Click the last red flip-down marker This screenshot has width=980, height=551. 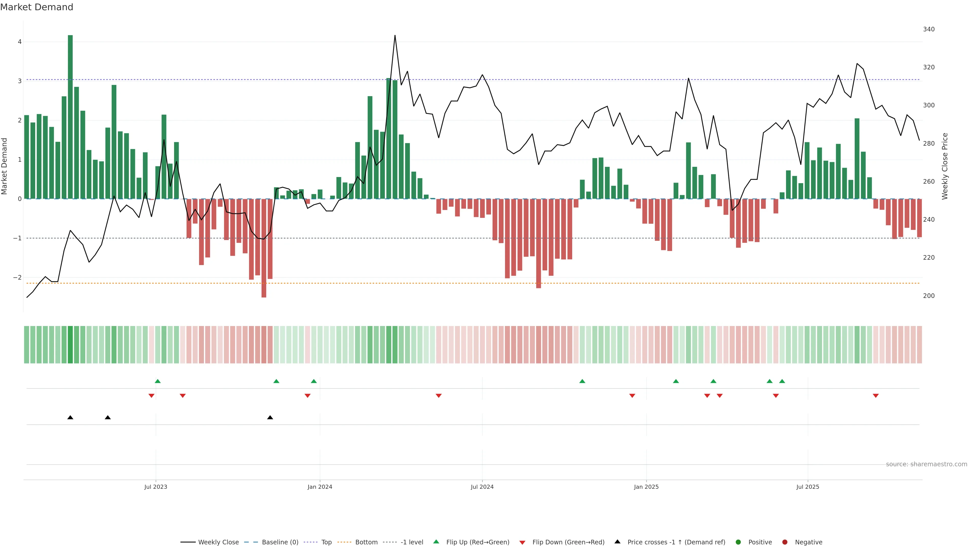(x=876, y=396)
